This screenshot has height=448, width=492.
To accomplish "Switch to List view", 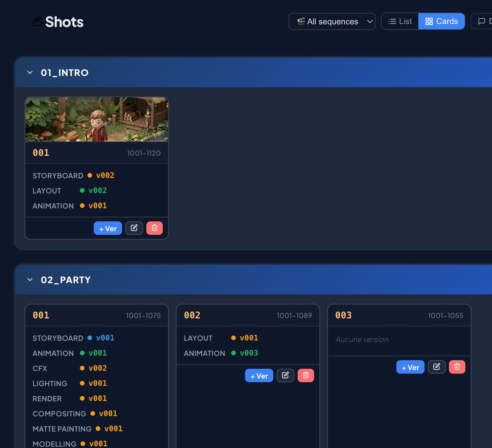I will click(400, 21).
